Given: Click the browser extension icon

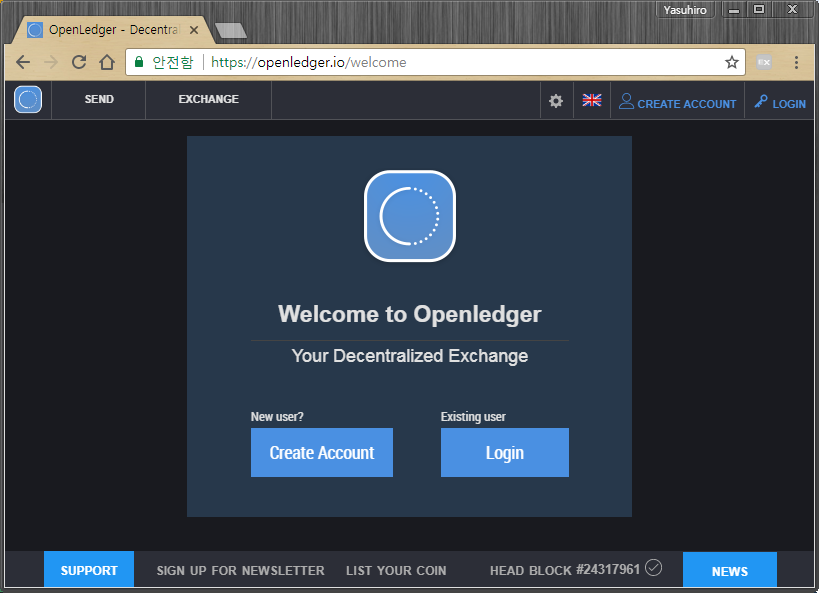Looking at the screenshot, I should pyautogui.click(x=764, y=63).
